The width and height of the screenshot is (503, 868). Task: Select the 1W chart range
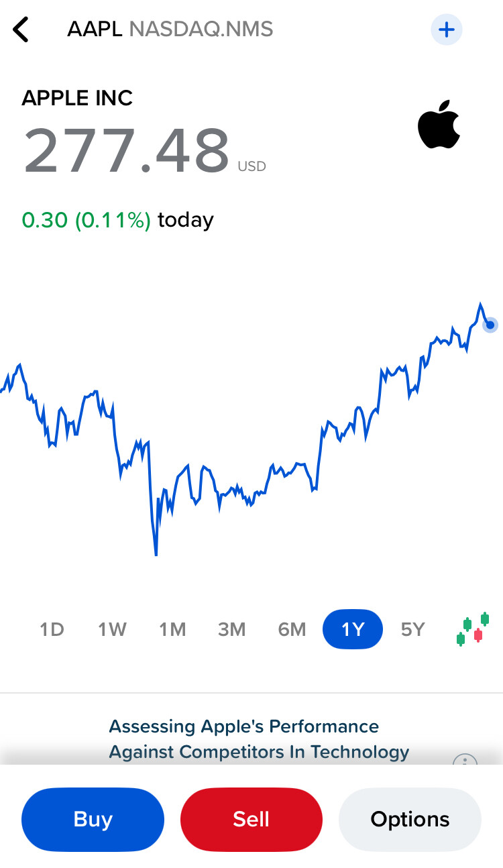click(x=112, y=629)
